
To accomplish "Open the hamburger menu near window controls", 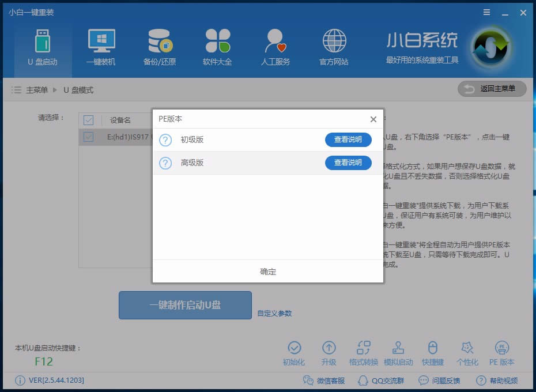I will [x=486, y=12].
